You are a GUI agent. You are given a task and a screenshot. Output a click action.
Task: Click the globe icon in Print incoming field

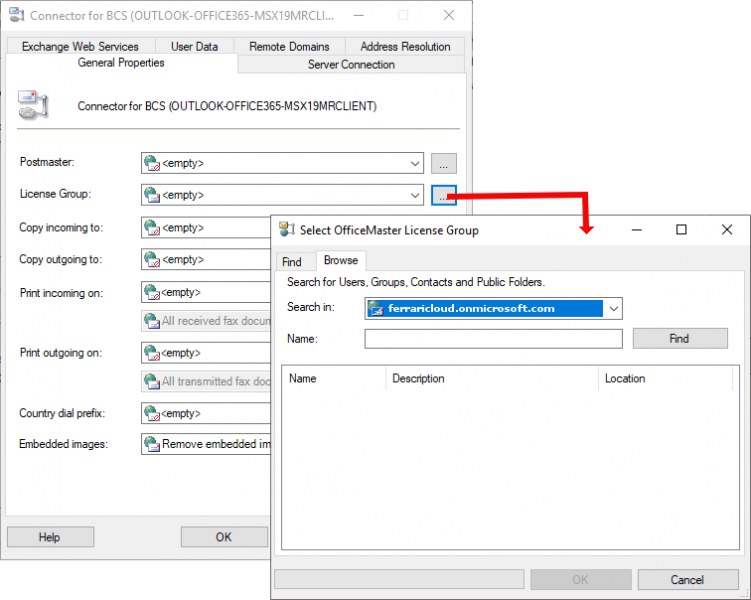[152, 292]
